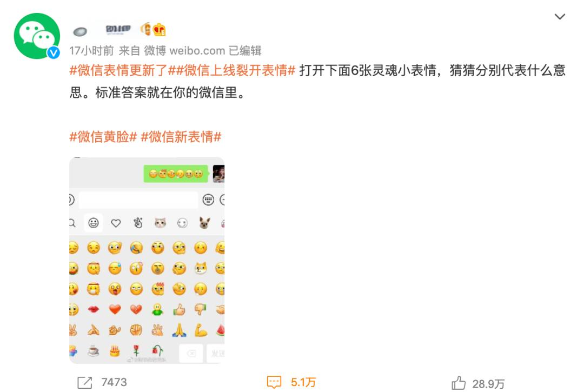Pick the praying hands emoji
Image resolution: width=584 pixels, height=392 pixels.
pos(179,330)
